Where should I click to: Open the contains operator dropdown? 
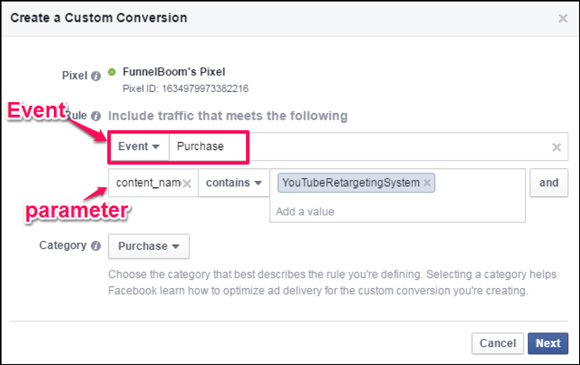234,183
